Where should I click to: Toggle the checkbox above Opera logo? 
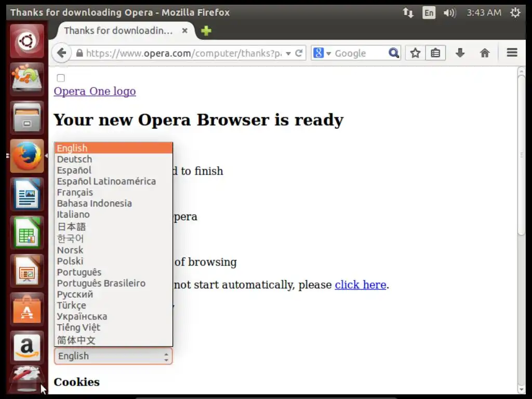(61, 78)
